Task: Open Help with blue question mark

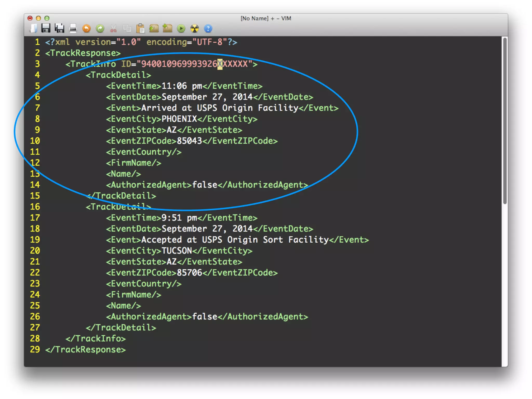Action: point(208,28)
